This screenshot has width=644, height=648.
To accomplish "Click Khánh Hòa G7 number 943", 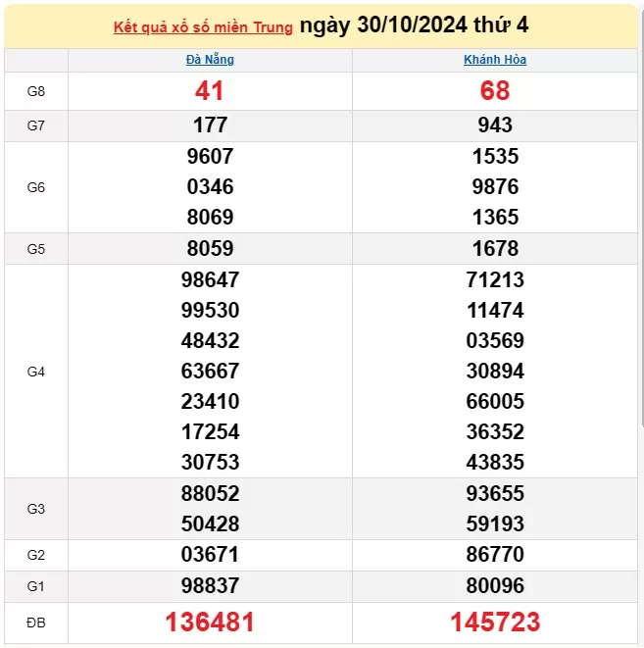I will 495,125.
